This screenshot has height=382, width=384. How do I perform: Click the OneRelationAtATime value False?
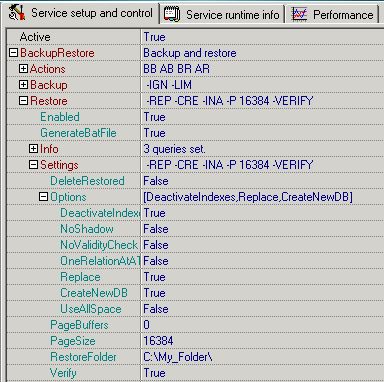click(156, 261)
